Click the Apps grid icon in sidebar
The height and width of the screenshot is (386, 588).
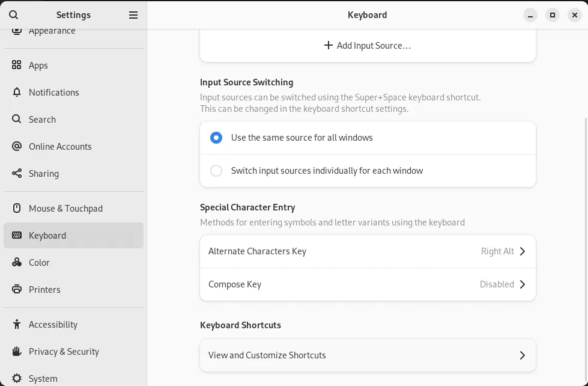(x=16, y=65)
